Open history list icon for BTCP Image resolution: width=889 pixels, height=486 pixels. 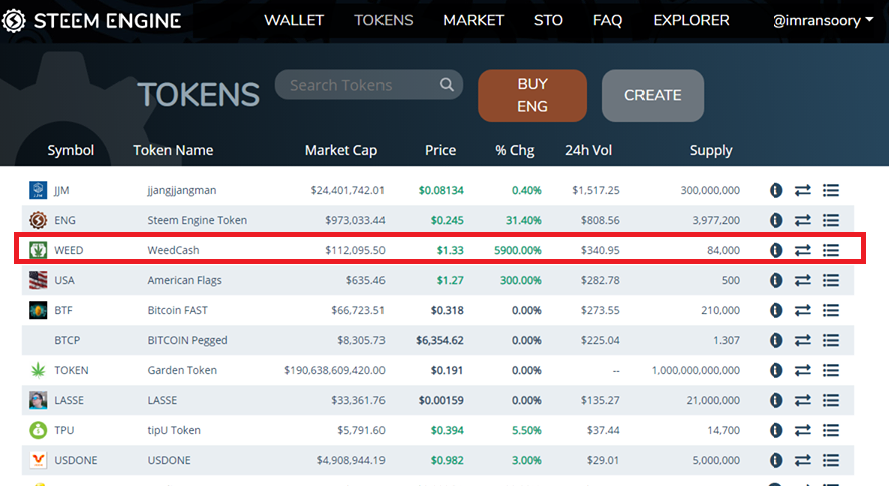[831, 340]
